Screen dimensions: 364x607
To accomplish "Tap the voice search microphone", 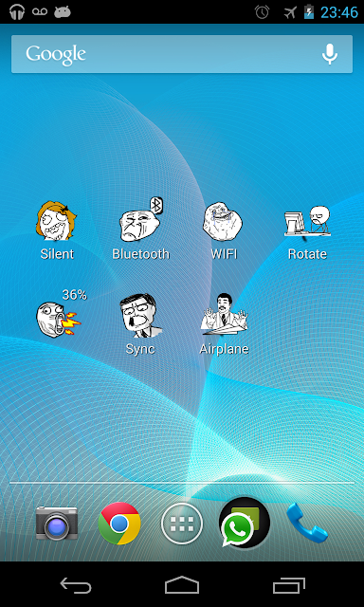I will point(330,54).
